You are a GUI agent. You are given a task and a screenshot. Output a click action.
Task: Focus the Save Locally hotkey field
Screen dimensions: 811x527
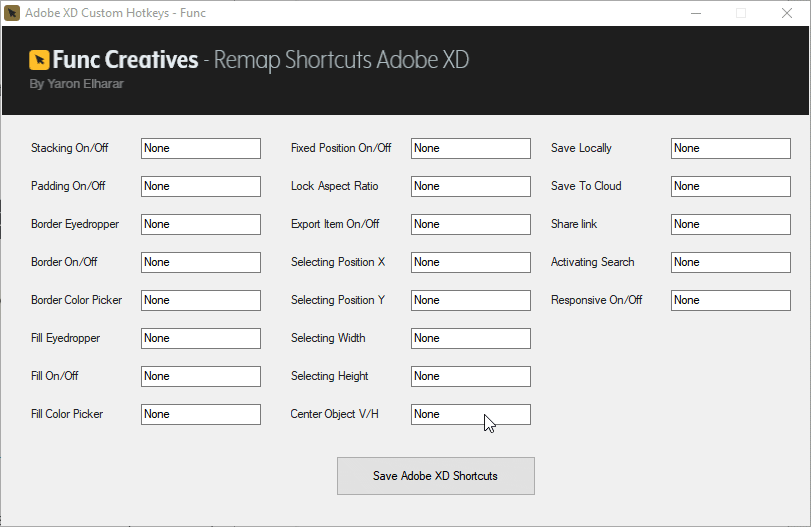[x=731, y=148]
